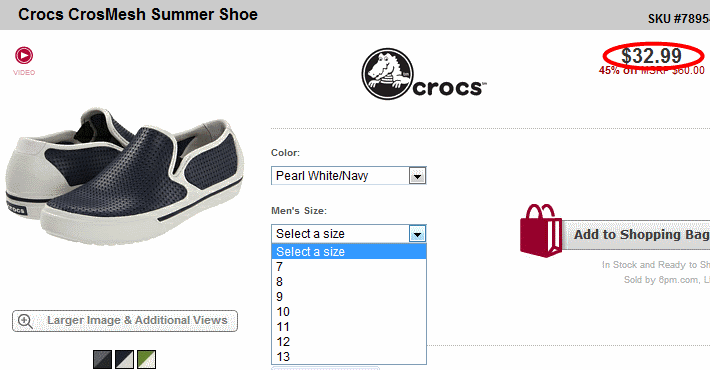
Task: Play the product video icon
Action: click(x=24, y=56)
